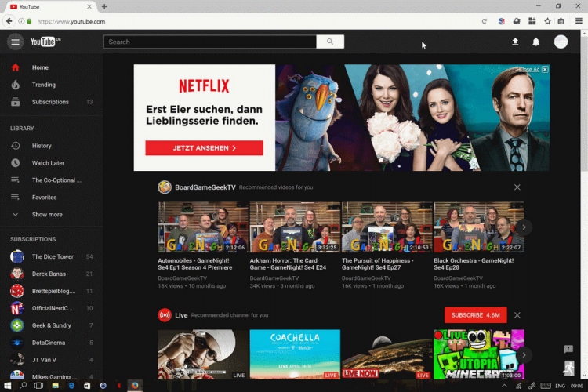Open File Explorer from taskbar
Viewport: 588px width, 392px height.
point(55,385)
